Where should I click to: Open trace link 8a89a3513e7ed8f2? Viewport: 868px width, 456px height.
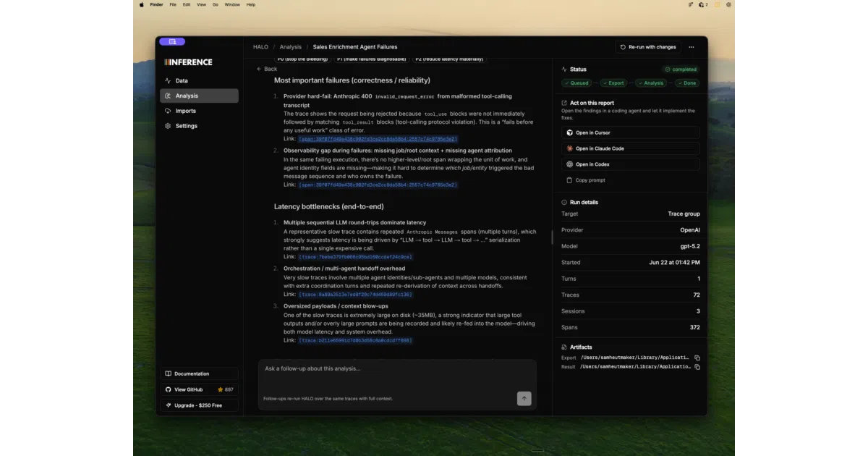coord(355,295)
